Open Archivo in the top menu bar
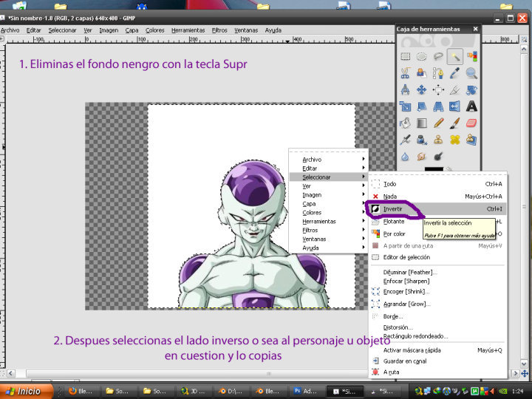532x399 pixels. click(x=10, y=30)
